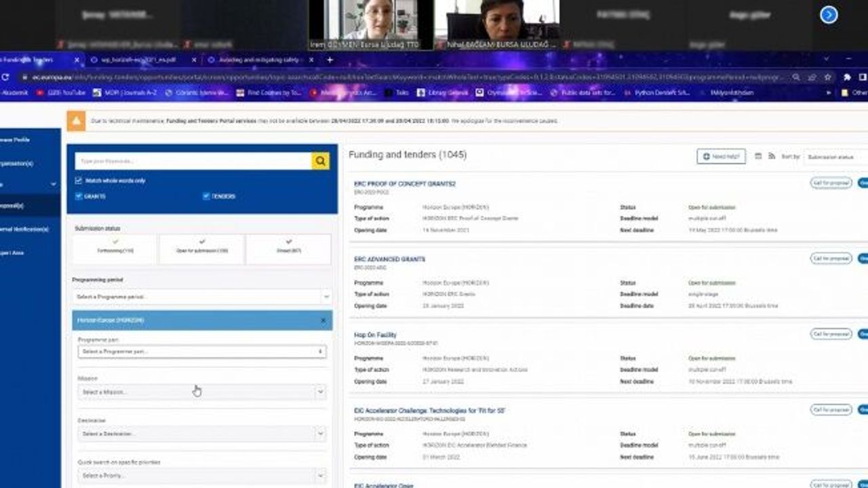Open the Select a Mission dropdown
Image resolution: width=868 pixels, height=488 pixels.
[x=202, y=392]
